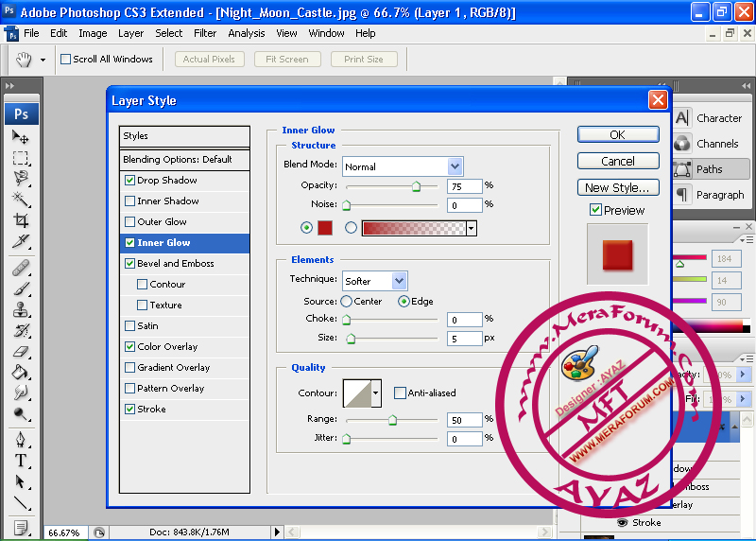Select the Line tool

pos(20,503)
